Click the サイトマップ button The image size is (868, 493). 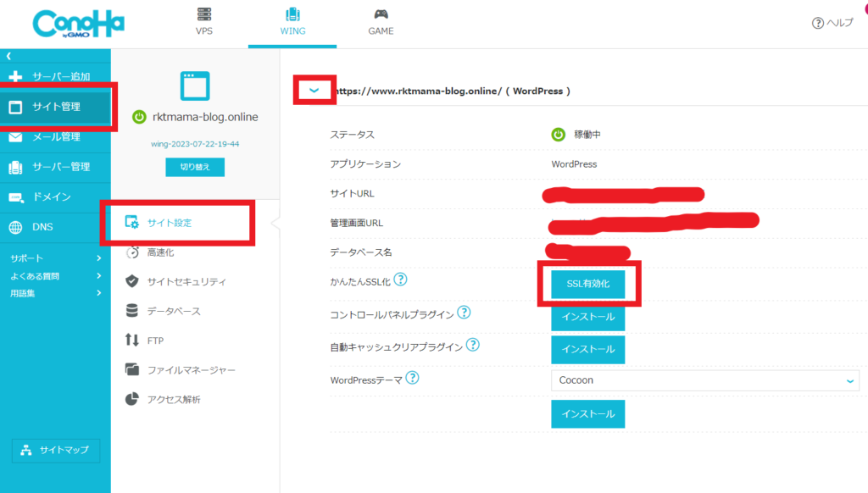point(55,450)
